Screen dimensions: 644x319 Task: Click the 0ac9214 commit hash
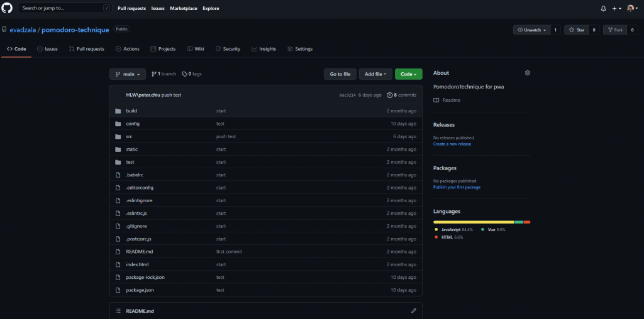347,95
